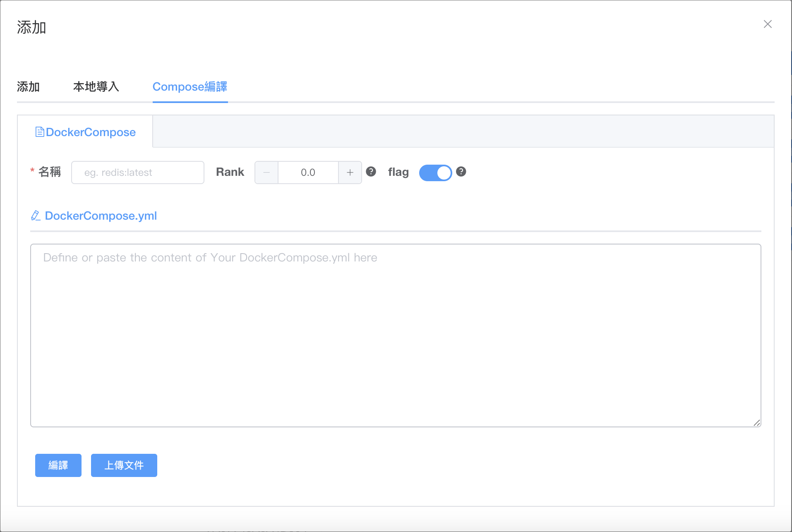This screenshot has width=792, height=532.
Task: Focus the 名稱 input field
Action: (137, 173)
